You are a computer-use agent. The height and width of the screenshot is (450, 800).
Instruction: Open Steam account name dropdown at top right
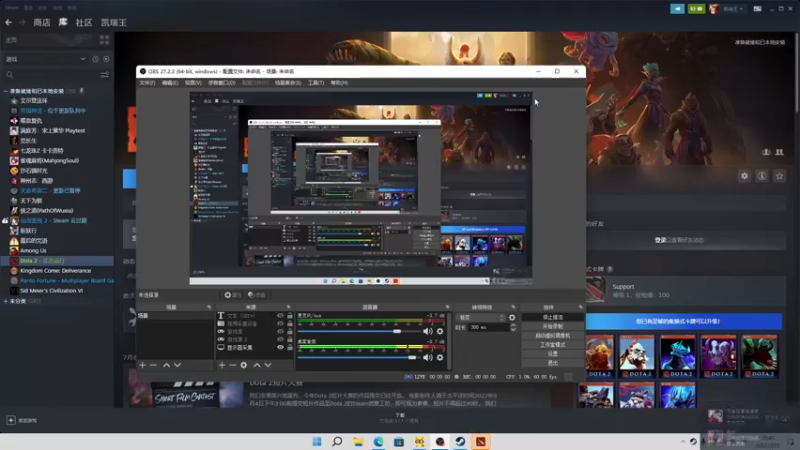tap(733, 9)
